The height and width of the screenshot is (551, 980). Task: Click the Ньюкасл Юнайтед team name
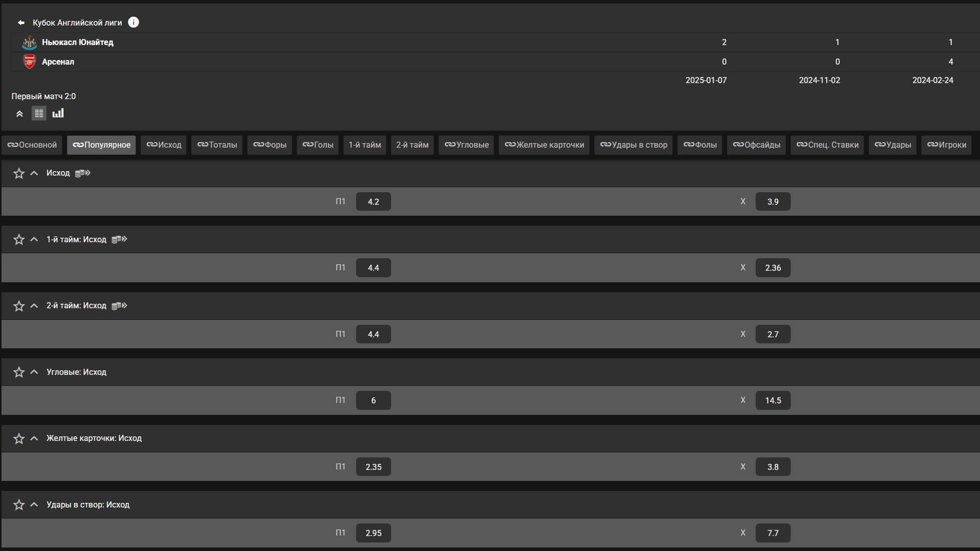coord(78,43)
